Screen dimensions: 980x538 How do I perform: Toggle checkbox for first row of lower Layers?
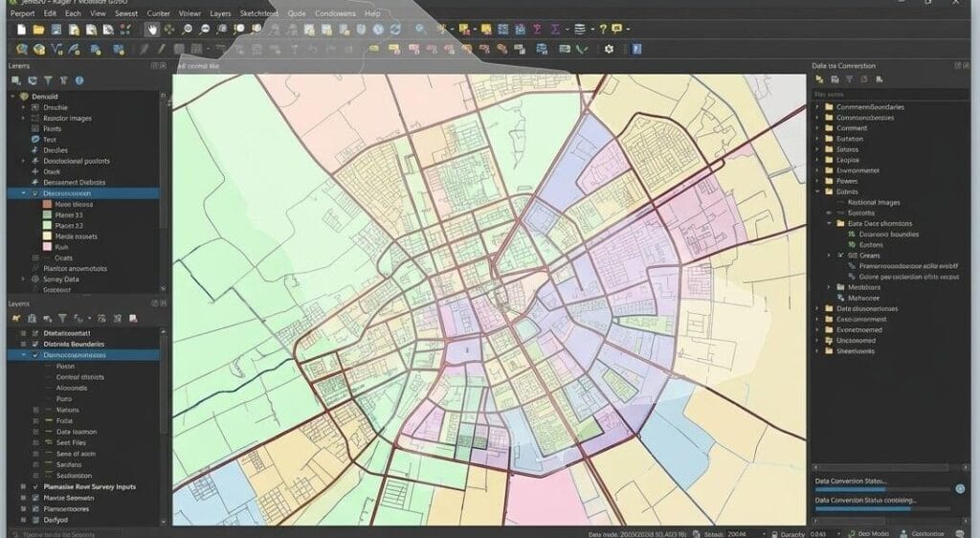tap(35, 333)
